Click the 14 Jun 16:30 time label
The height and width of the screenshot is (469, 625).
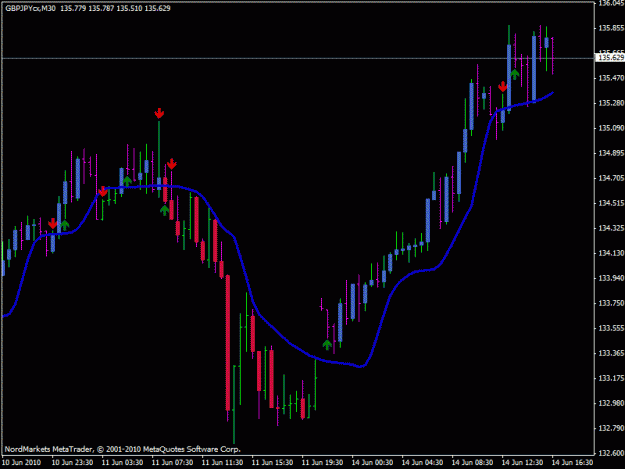572,462
